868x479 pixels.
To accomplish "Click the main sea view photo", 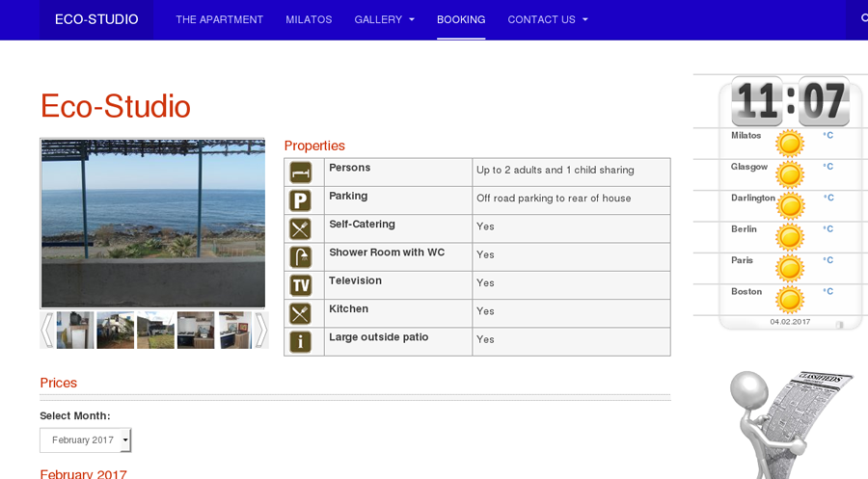I will 152,224.
